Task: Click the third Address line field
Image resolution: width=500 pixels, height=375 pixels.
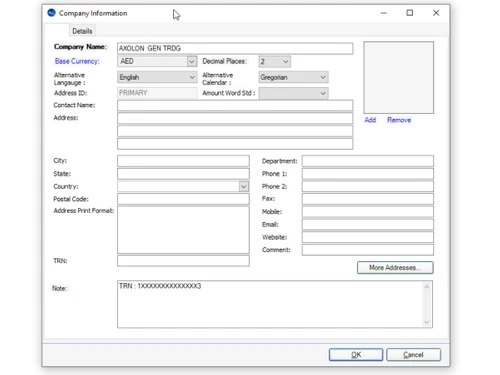Action: (235, 144)
